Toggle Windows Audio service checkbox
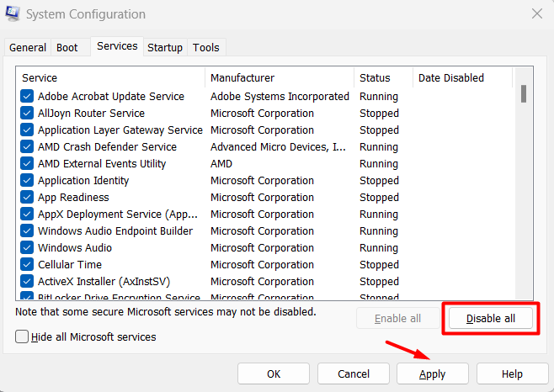This screenshot has height=392, width=554. pyautogui.click(x=27, y=248)
